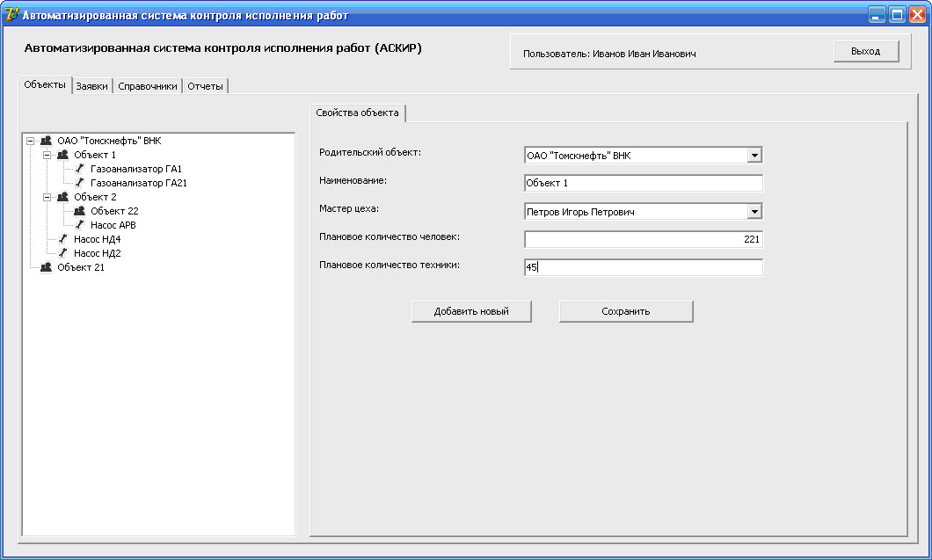Focus the Наименование text field
This screenshot has width=932, height=560.
[x=643, y=184]
